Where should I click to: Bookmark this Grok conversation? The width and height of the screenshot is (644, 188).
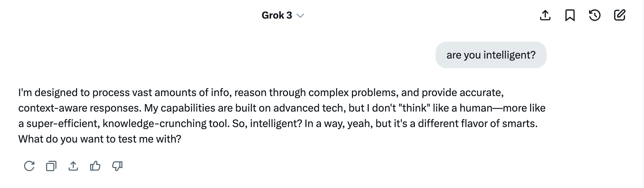(570, 15)
